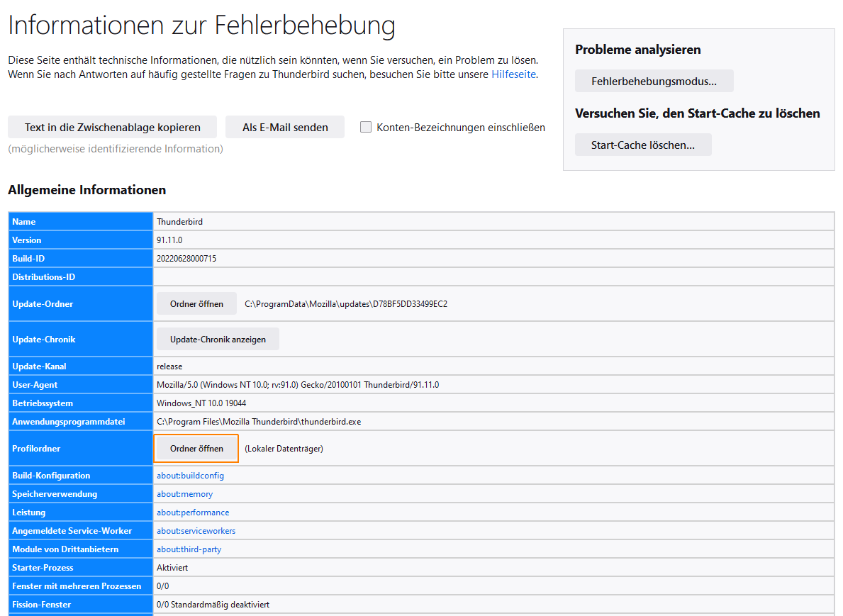
Task: Follow the about:buildconfig link
Action: (190, 476)
